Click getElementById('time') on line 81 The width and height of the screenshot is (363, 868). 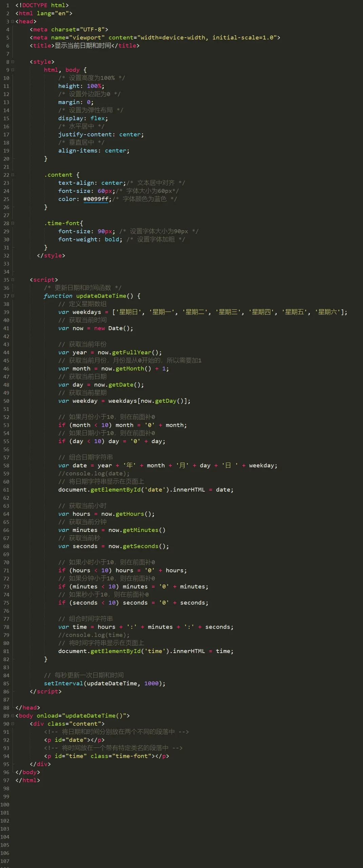point(130,651)
